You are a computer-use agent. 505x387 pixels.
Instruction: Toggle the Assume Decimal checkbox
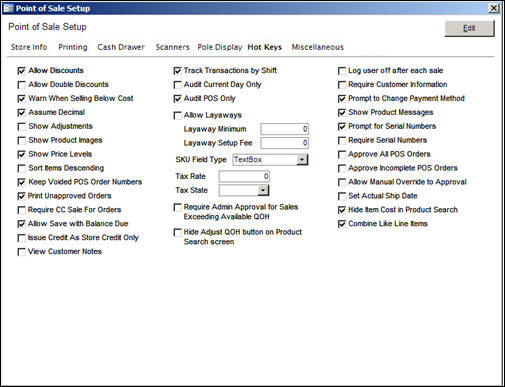tap(22, 113)
